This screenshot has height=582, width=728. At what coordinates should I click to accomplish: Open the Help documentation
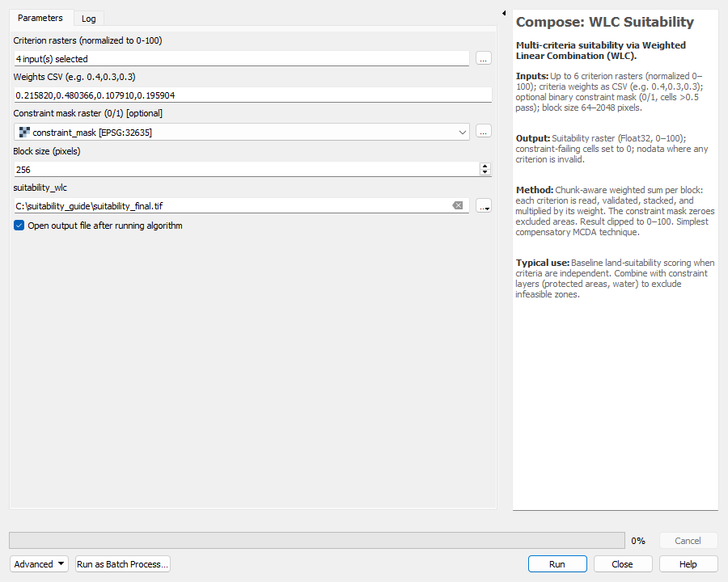point(688,564)
